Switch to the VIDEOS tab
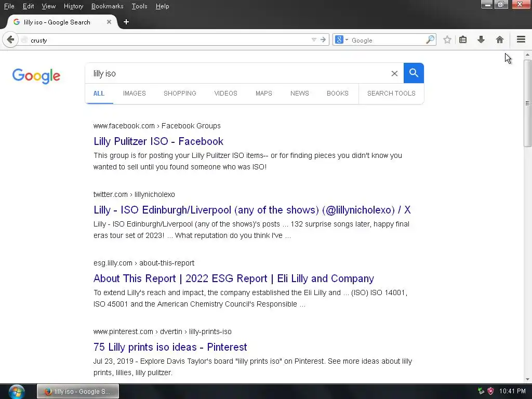The width and height of the screenshot is (532, 399). 225,94
